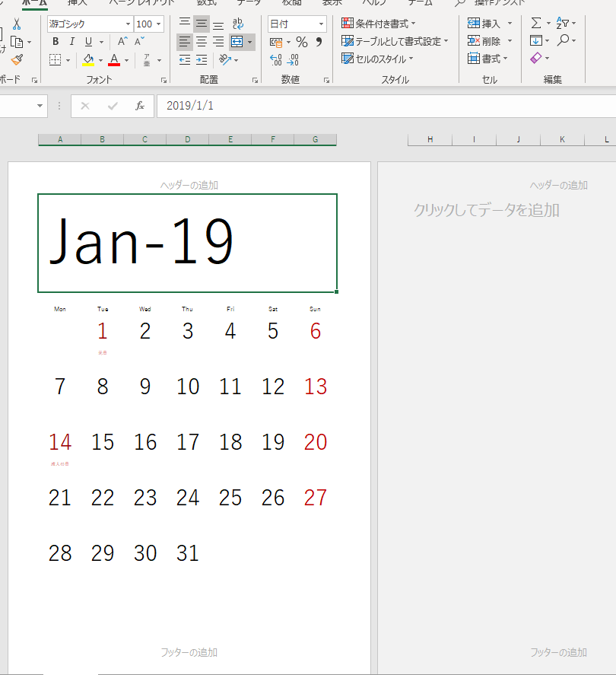Open text orientation options
The width and height of the screenshot is (616, 675).
(228, 60)
